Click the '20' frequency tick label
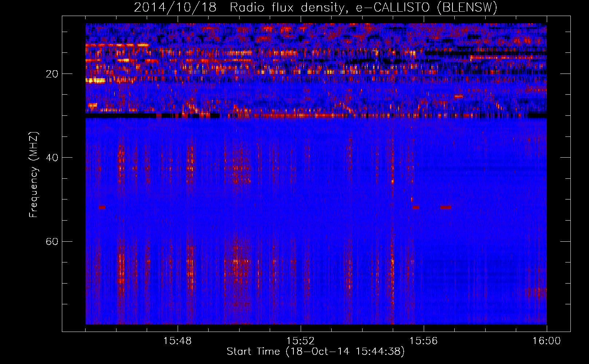This screenshot has width=589, height=364. [x=52, y=74]
